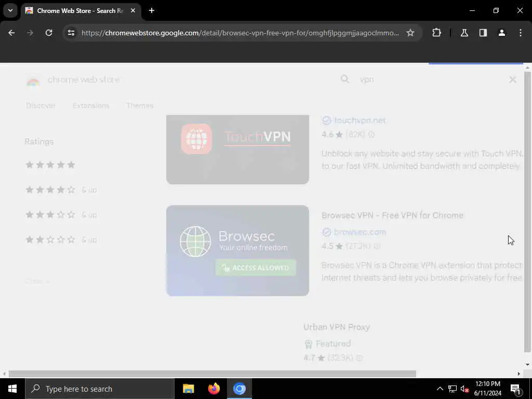Open the touchvpn.net publisher link
Viewport: 532px width, 399px height.
360,121
